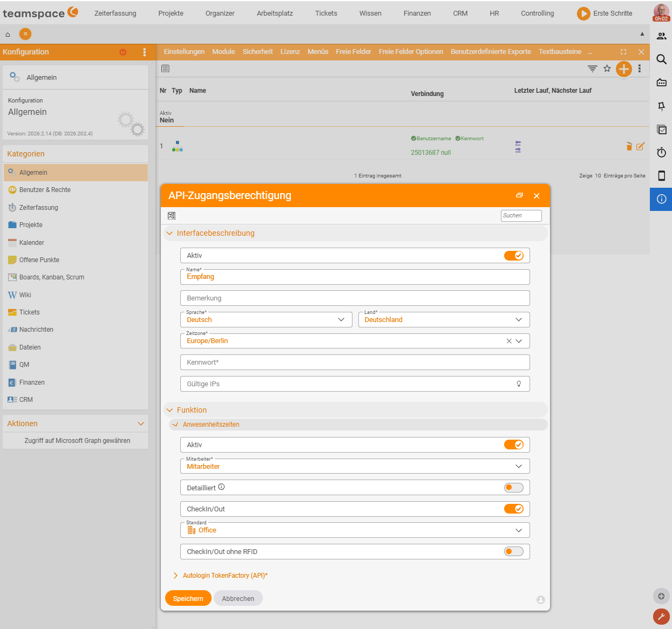Open the orange hamburger menu button
The width and height of the screenshot is (672, 629).
tap(25, 34)
